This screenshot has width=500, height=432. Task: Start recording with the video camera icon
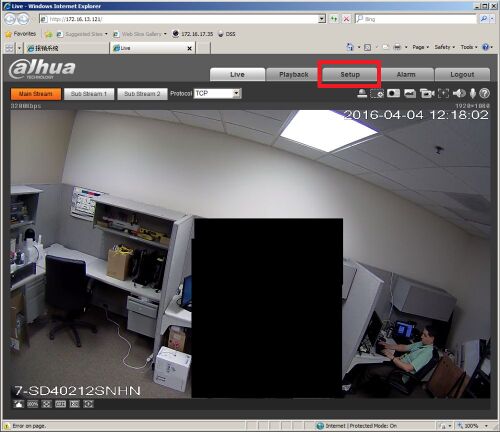pos(426,94)
